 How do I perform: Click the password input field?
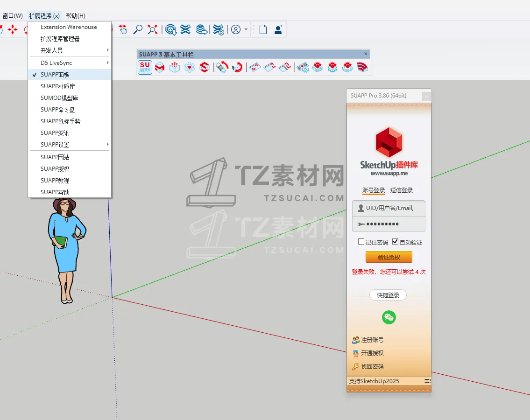click(389, 224)
